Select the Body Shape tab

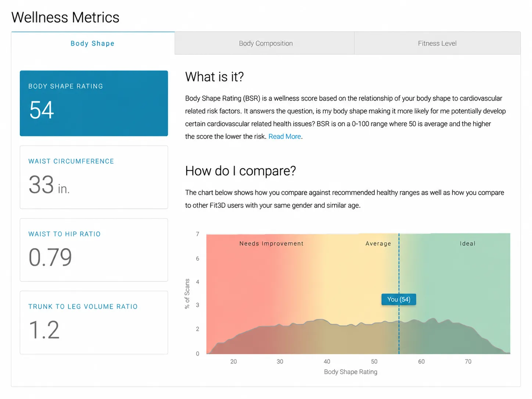93,43
